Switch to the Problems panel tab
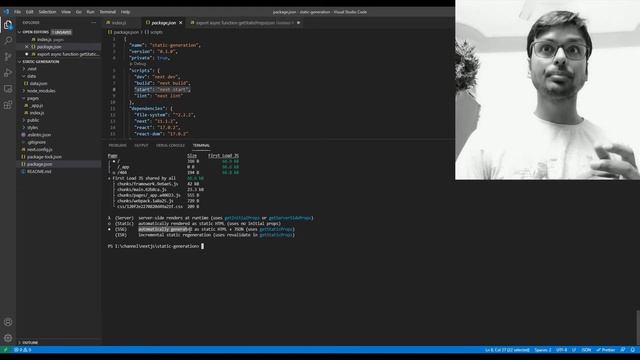 (x=117, y=146)
